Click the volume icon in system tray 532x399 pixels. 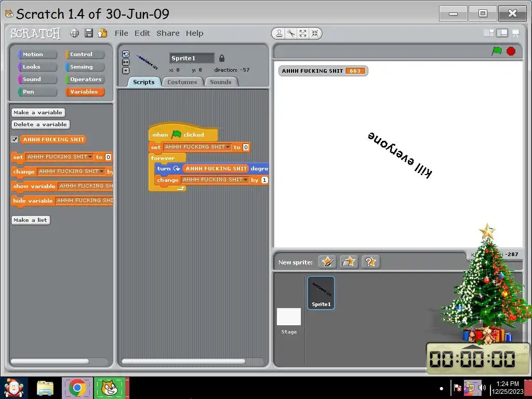point(482,388)
